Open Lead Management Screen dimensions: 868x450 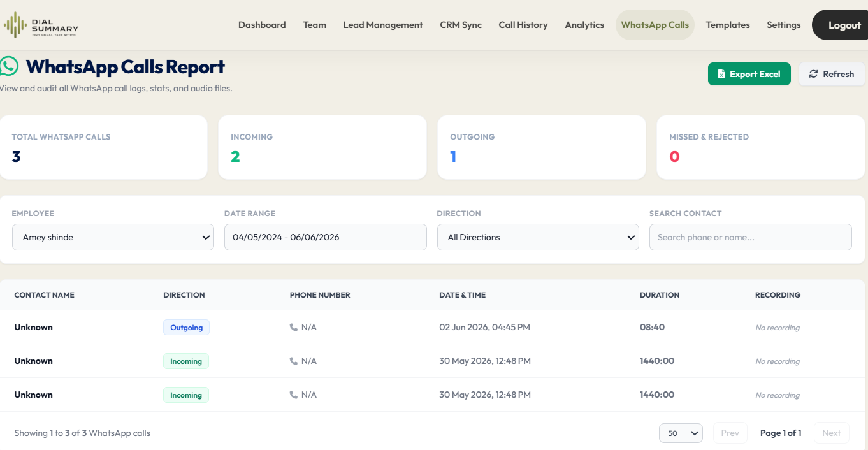383,25
